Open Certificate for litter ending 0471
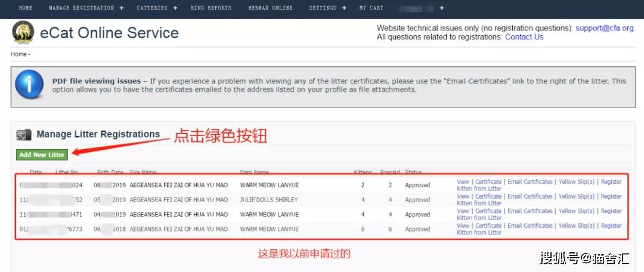This screenshot has height=272, width=644. [x=488, y=211]
